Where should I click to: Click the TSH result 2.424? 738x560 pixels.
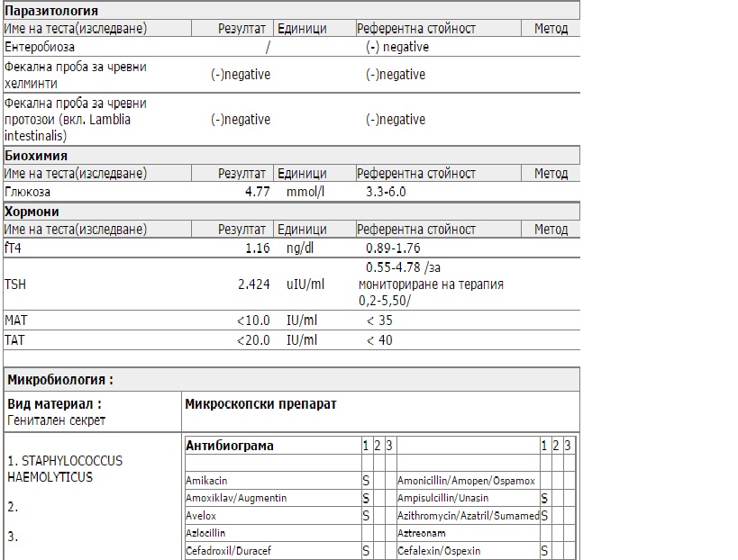254,285
